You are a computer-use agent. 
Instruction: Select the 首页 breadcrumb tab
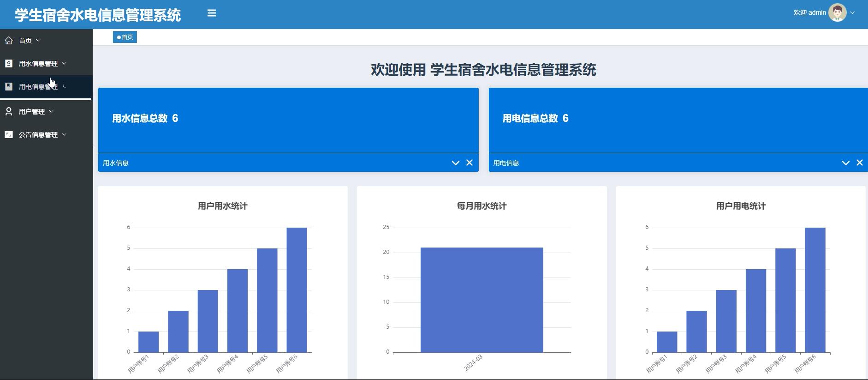click(125, 37)
